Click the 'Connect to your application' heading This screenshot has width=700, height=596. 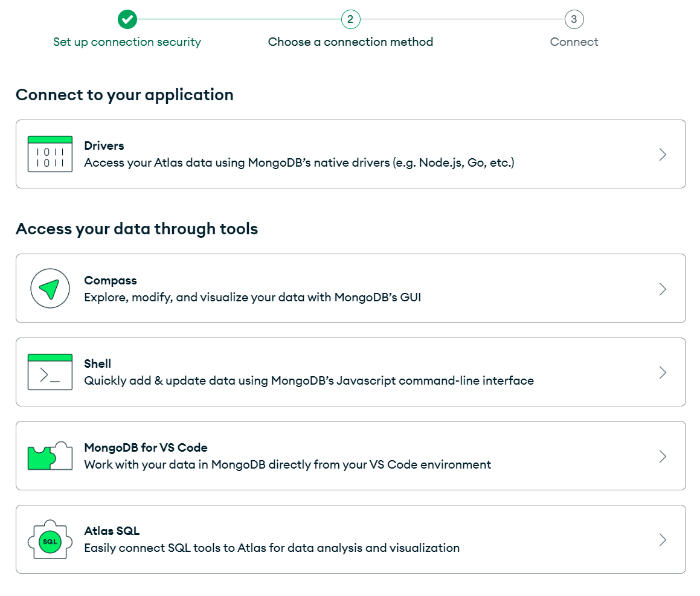click(124, 95)
